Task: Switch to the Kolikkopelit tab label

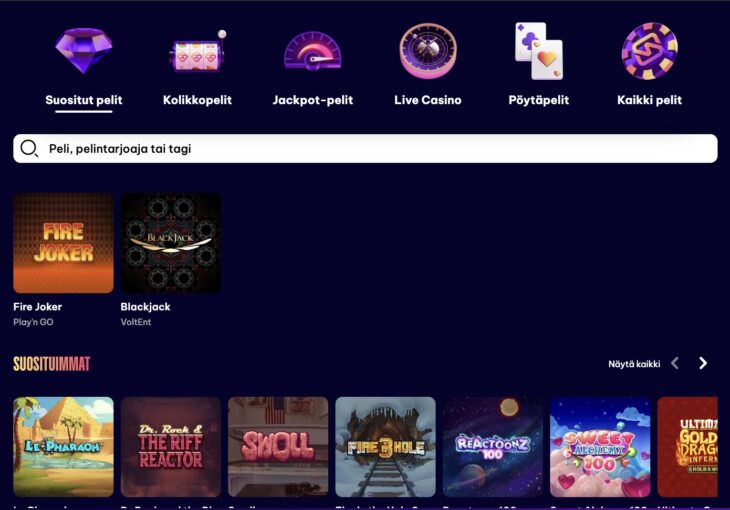Action: click(197, 100)
